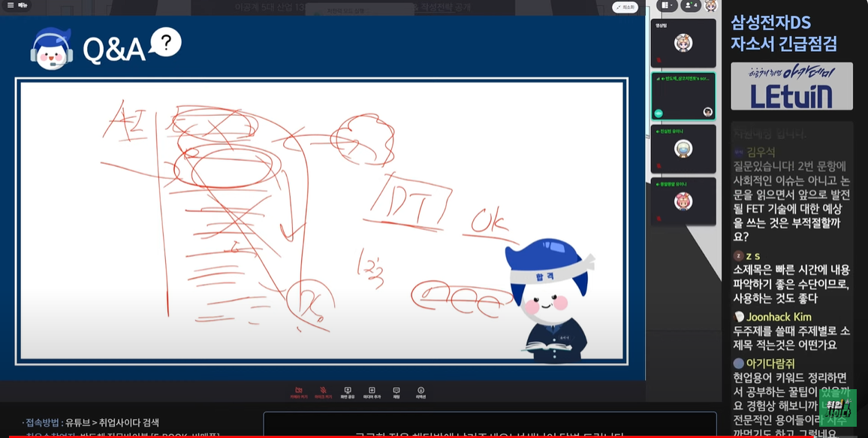Open the reactions (리액션) icon
Screen dimensions: 868x438
[420, 392]
